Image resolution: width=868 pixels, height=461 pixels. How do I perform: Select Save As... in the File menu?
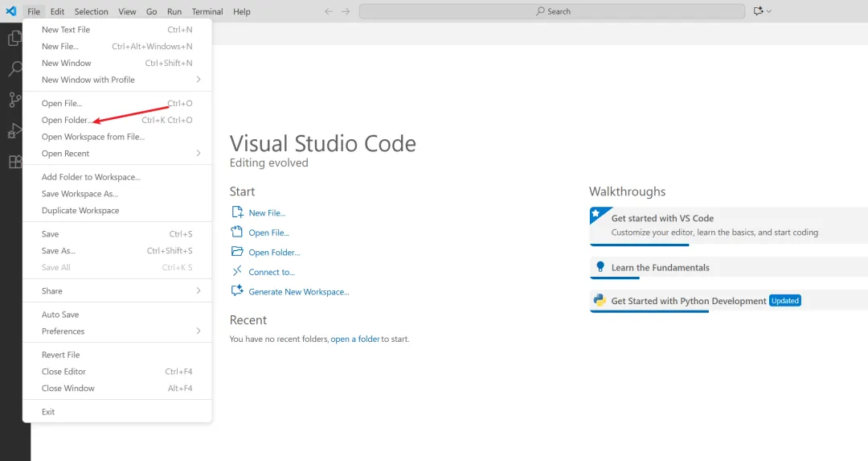click(x=59, y=251)
